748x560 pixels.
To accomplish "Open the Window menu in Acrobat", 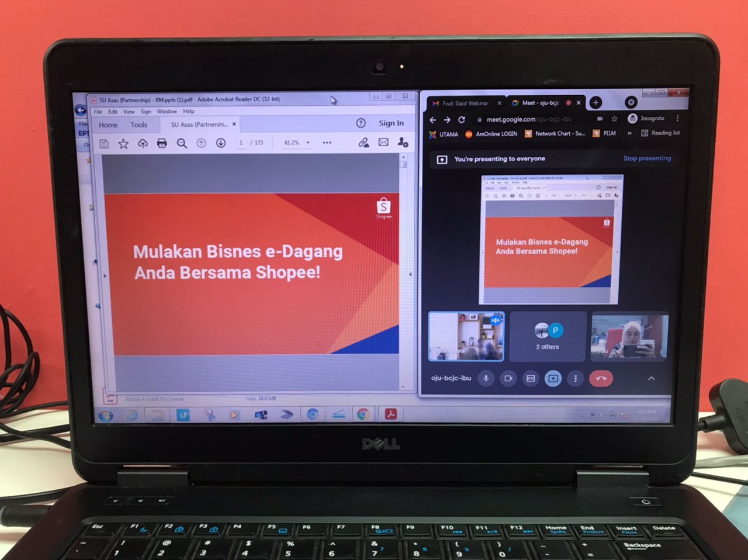I will [x=167, y=112].
